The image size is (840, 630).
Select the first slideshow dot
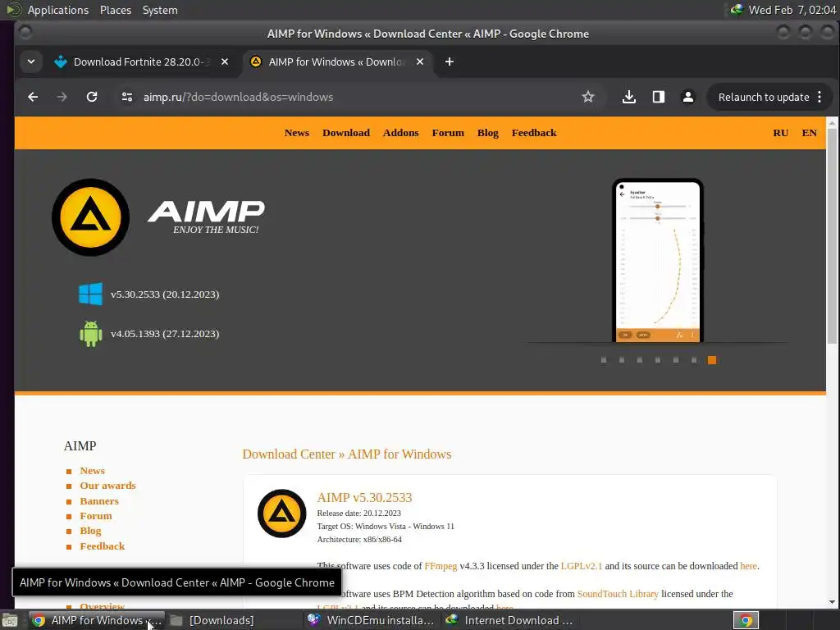(604, 360)
